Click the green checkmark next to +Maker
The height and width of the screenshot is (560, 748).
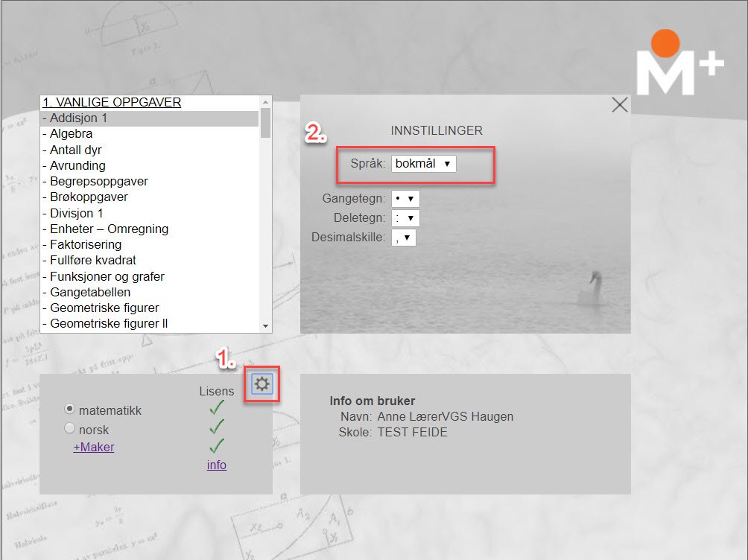click(x=217, y=446)
